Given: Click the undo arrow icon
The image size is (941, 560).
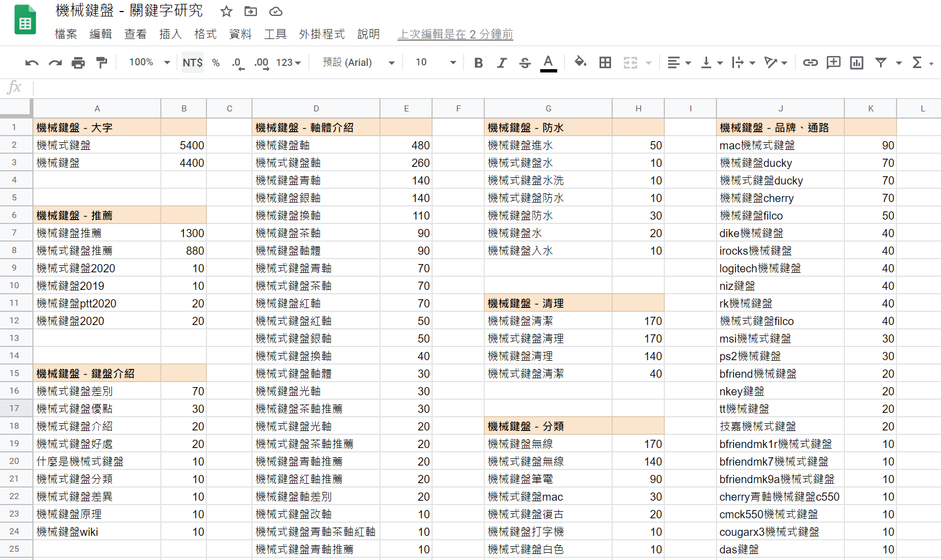Looking at the screenshot, I should [x=31, y=63].
